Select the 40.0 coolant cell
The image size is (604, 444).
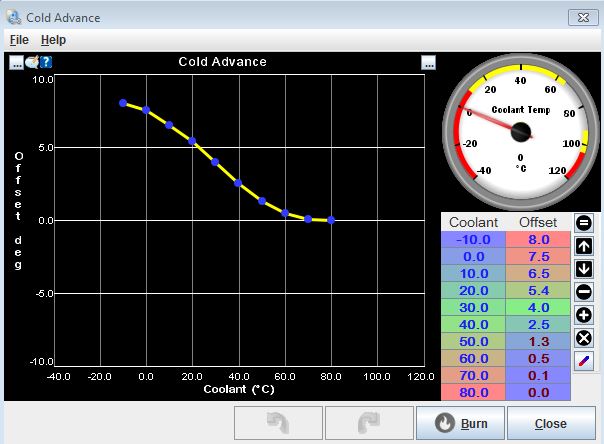click(471, 325)
